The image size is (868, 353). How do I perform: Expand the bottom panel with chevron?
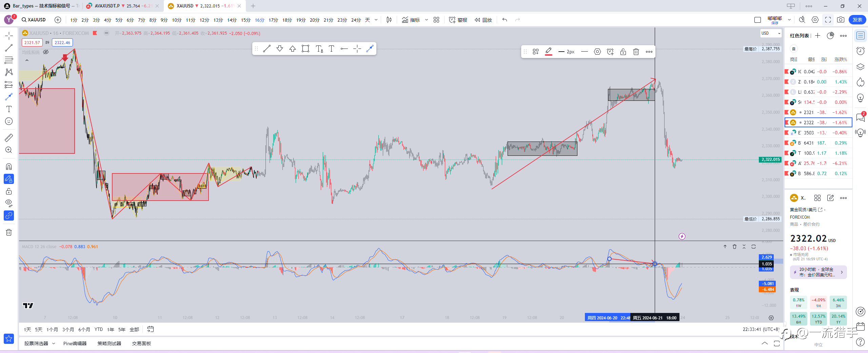[x=765, y=343]
